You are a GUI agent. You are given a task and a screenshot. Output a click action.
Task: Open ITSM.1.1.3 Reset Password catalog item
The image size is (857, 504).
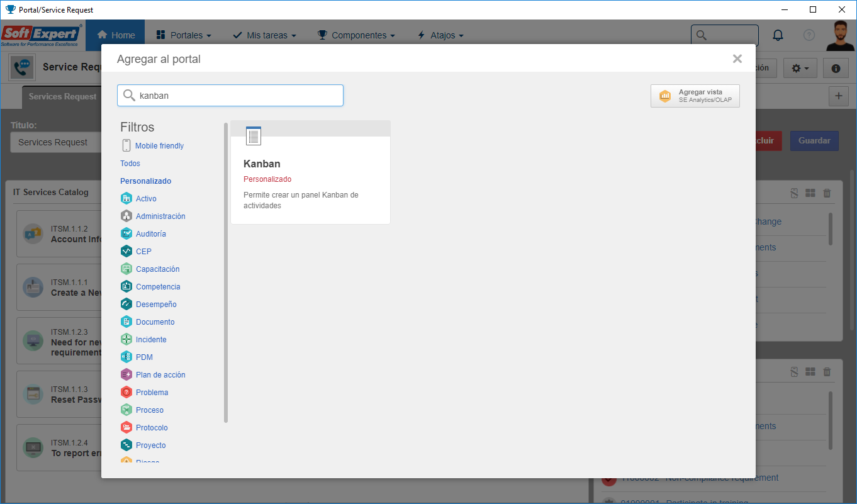(59, 395)
